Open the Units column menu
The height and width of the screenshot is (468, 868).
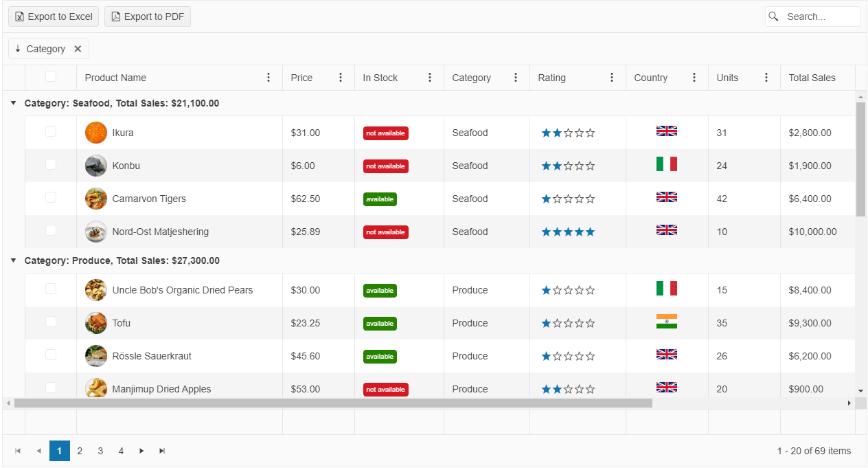click(x=766, y=78)
